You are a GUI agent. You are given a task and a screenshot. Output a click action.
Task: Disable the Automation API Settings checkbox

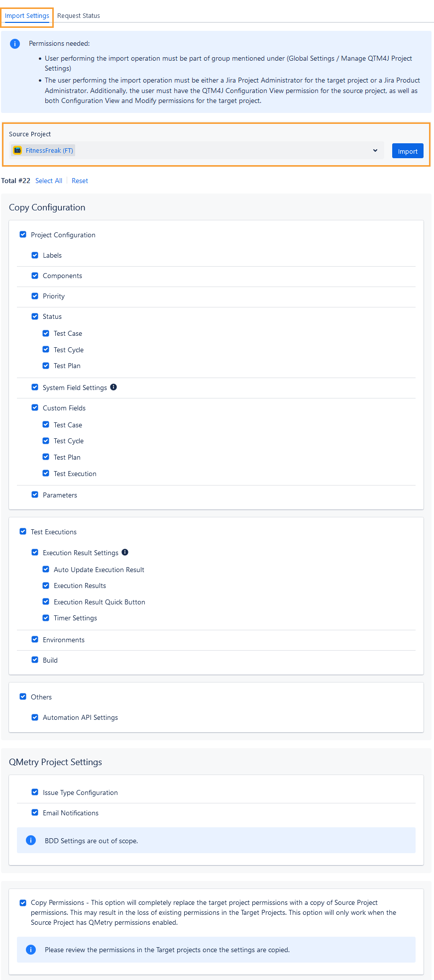[x=35, y=717]
